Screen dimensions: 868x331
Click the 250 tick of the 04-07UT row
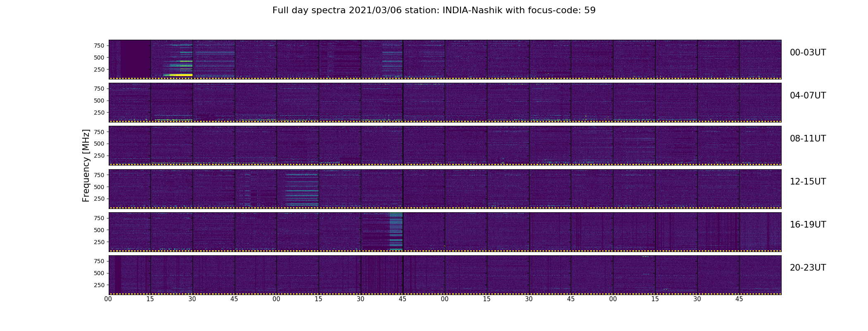coord(99,113)
